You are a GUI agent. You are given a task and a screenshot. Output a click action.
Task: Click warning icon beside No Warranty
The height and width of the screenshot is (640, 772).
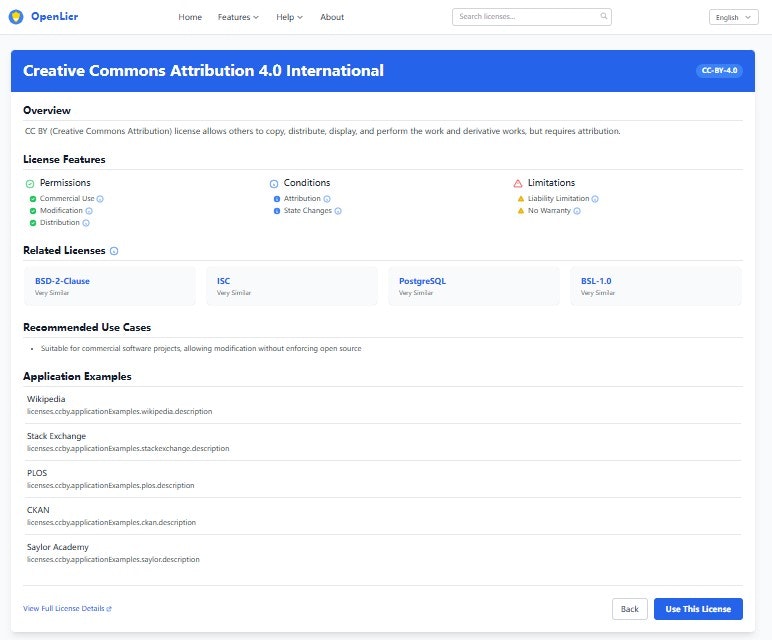(x=520, y=211)
